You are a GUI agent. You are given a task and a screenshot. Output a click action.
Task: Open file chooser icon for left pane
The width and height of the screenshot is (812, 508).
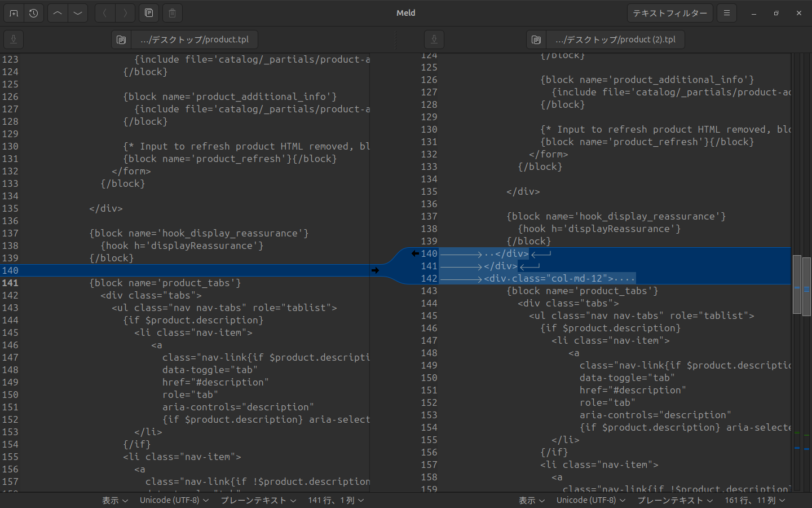(121, 40)
